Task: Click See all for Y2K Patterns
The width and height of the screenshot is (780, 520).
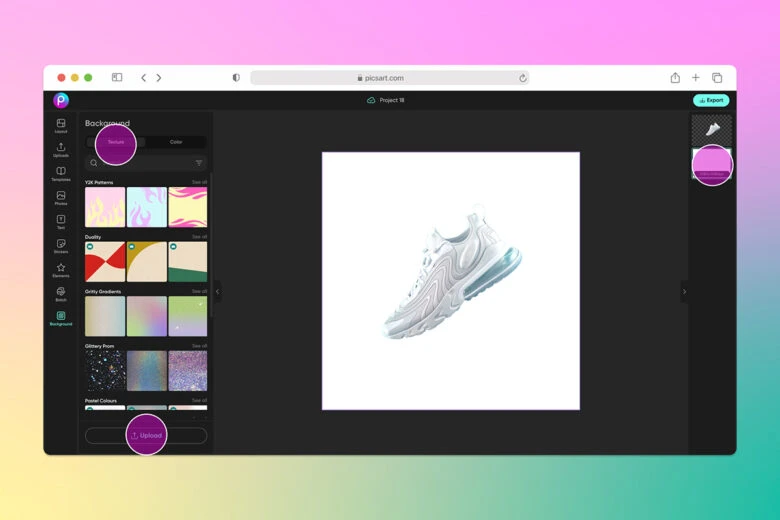Action: (x=199, y=182)
